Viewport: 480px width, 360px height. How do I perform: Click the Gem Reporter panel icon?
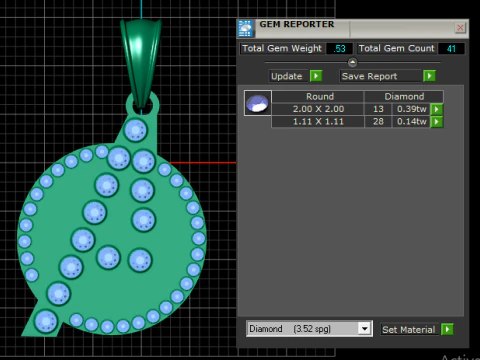246,29
